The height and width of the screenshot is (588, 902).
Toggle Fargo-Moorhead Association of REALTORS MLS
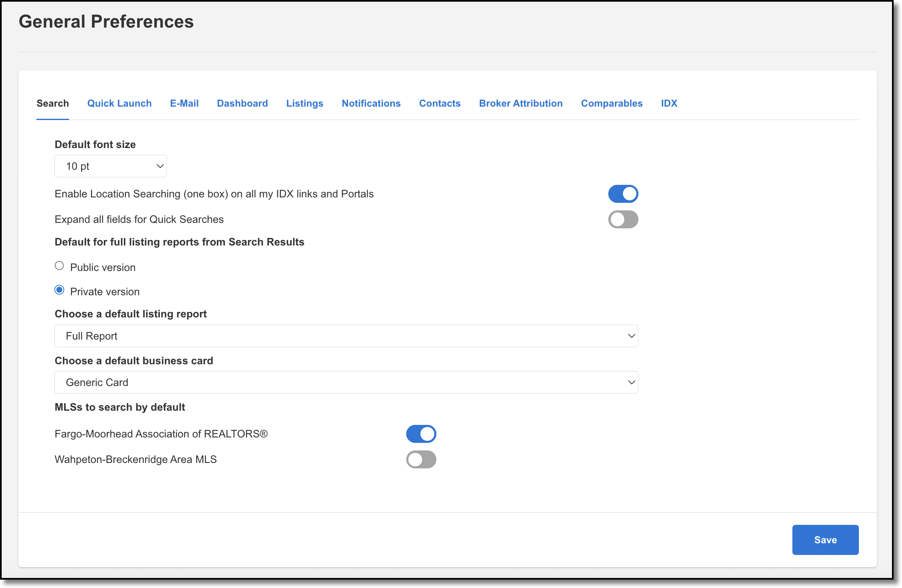(421, 434)
